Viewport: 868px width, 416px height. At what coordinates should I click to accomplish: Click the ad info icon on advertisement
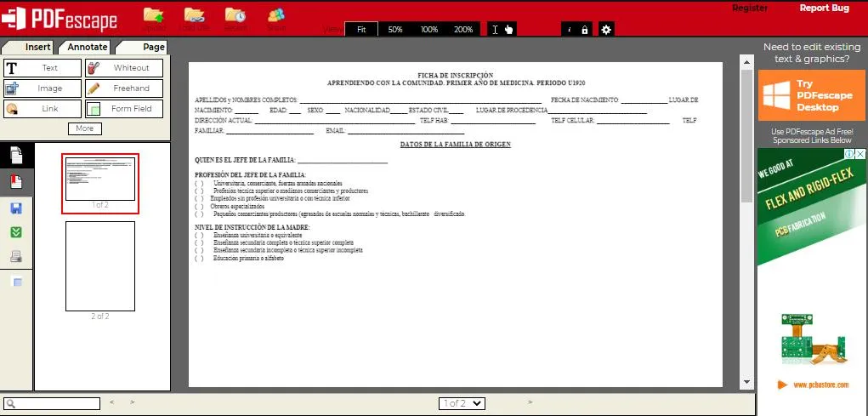[x=850, y=154]
